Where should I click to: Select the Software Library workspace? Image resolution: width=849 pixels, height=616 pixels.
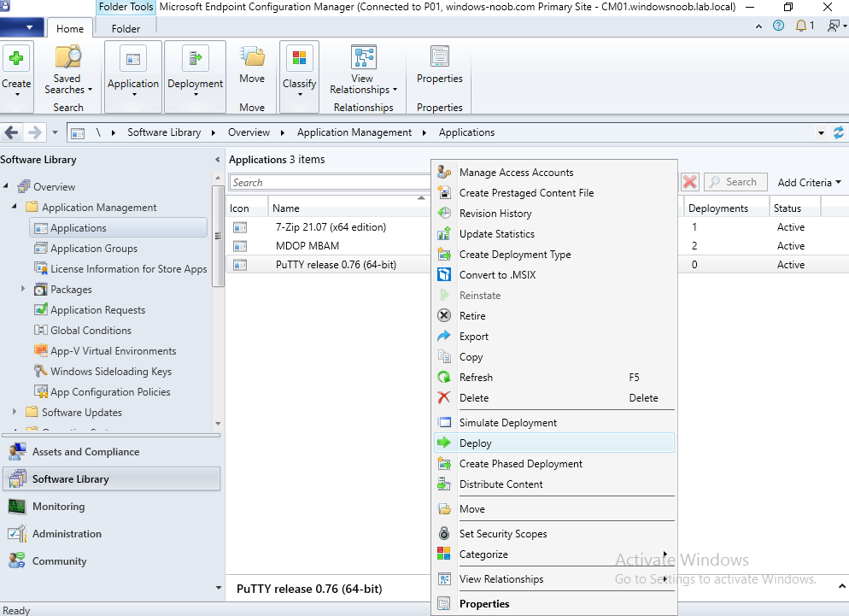[x=112, y=479]
